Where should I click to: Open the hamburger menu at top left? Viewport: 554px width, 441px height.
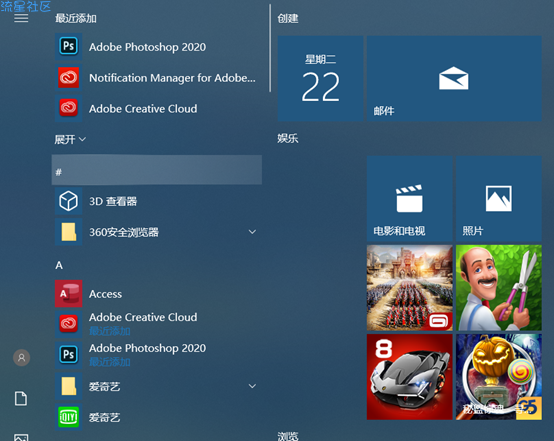pyautogui.click(x=21, y=18)
